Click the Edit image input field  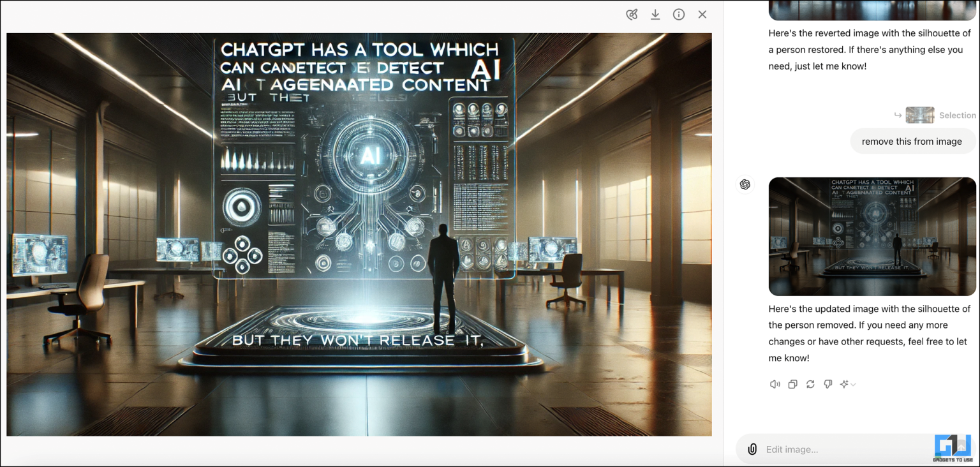(x=829, y=449)
